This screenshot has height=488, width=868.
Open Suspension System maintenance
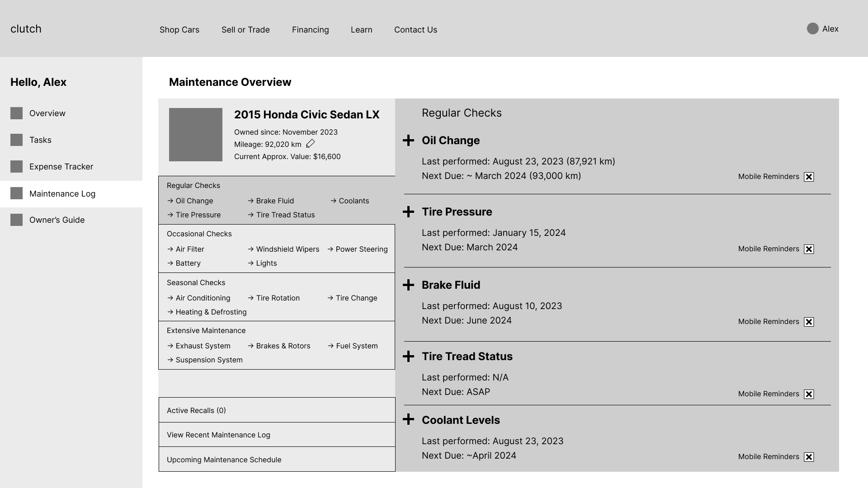point(205,360)
